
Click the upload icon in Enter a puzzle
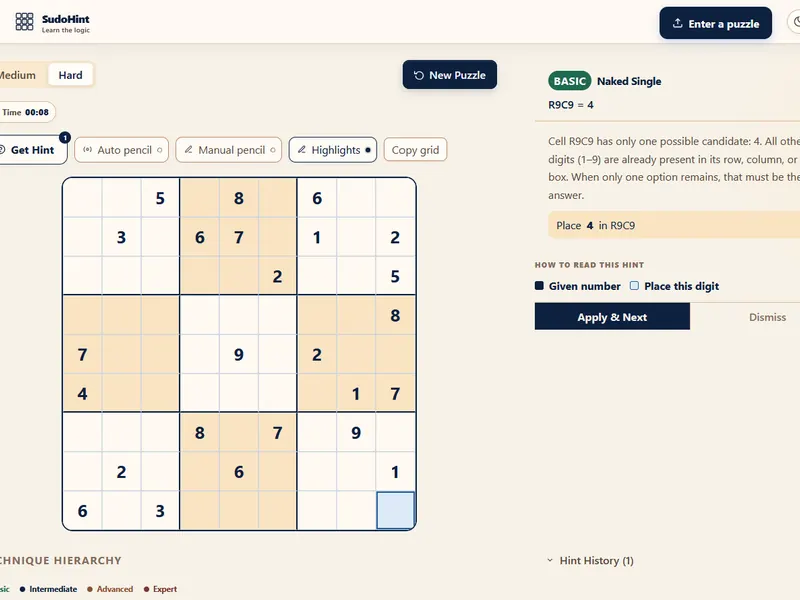[x=678, y=23]
